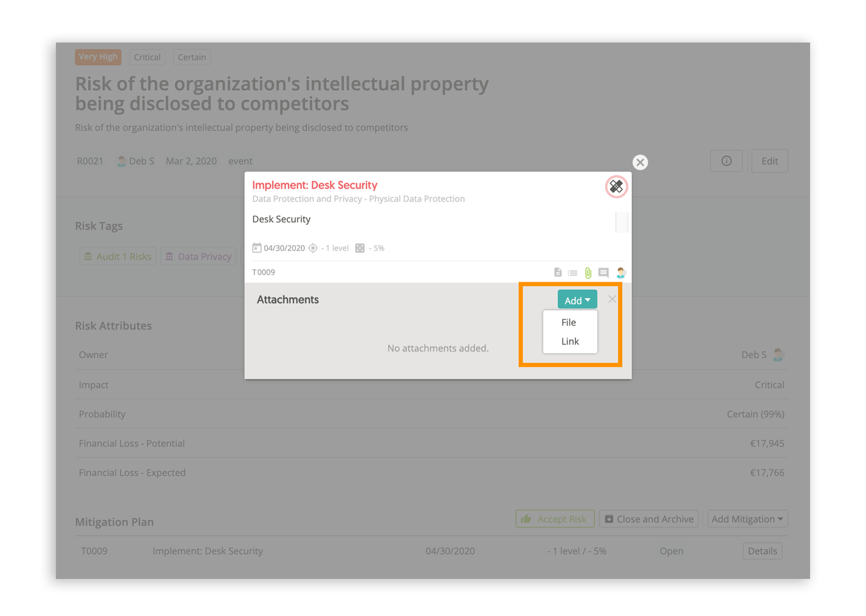Click the 'R0021' risk identifier
The height and width of the screenshot is (616, 866).
[90, 161]
